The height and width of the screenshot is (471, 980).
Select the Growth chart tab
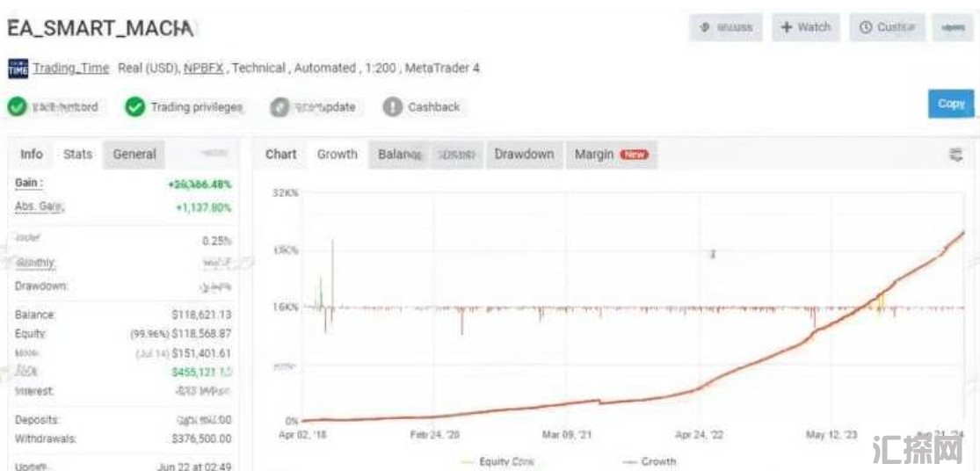coord(338,155)
